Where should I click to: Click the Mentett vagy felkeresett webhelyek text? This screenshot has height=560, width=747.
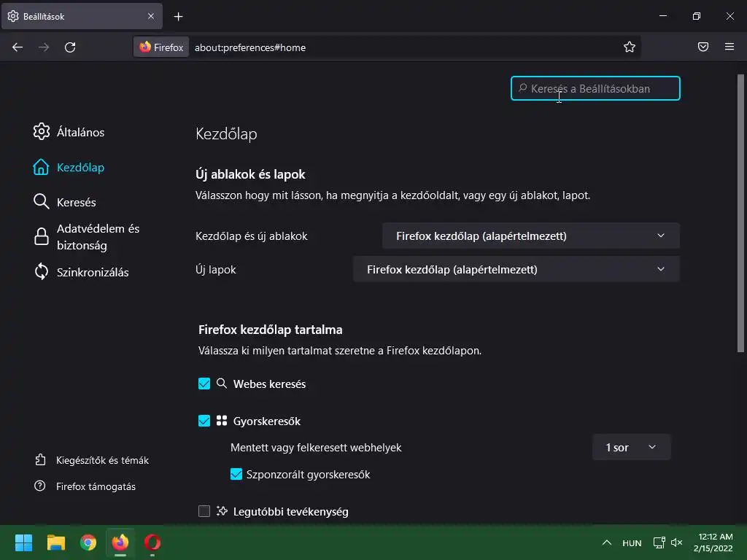pyautogui.click(x=316, y=448)
